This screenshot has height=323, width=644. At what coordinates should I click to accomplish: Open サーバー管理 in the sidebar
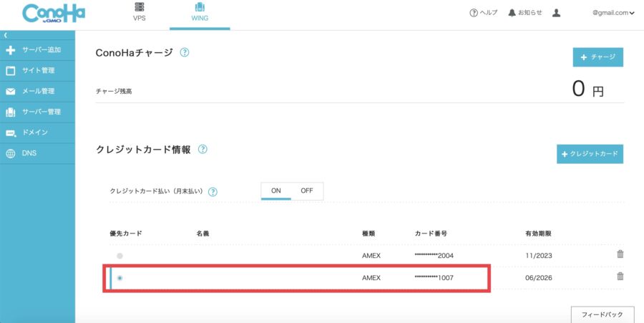click(x=37, y=112)
